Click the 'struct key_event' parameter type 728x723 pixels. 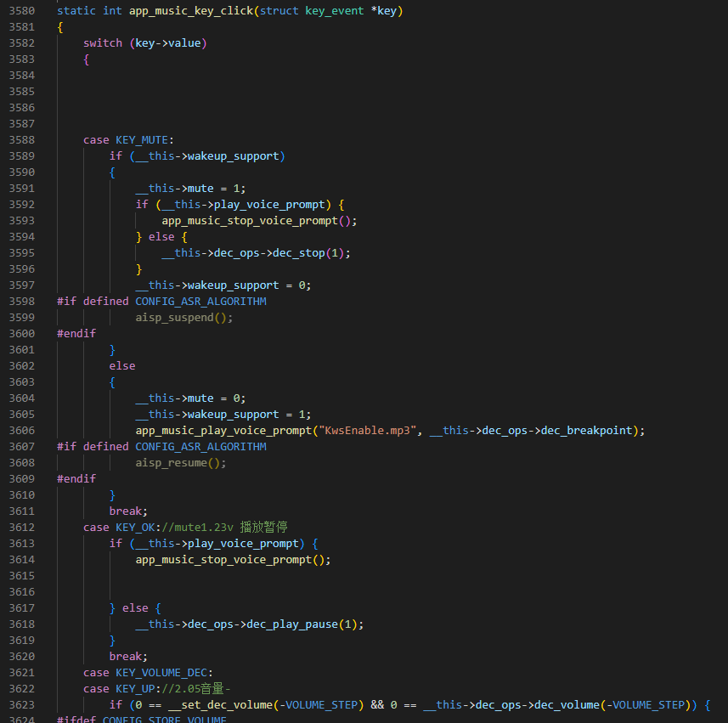pos(312,11)
